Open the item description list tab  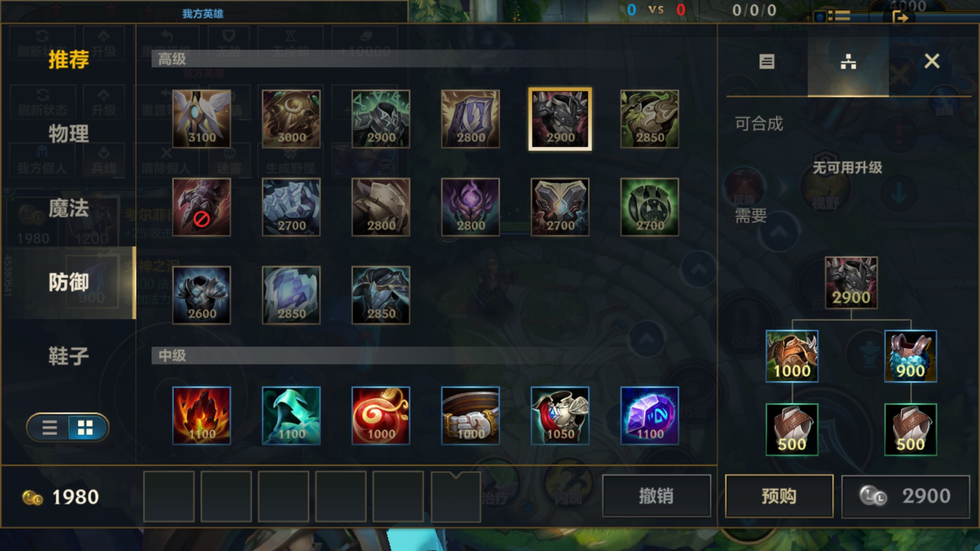point(767,62)
